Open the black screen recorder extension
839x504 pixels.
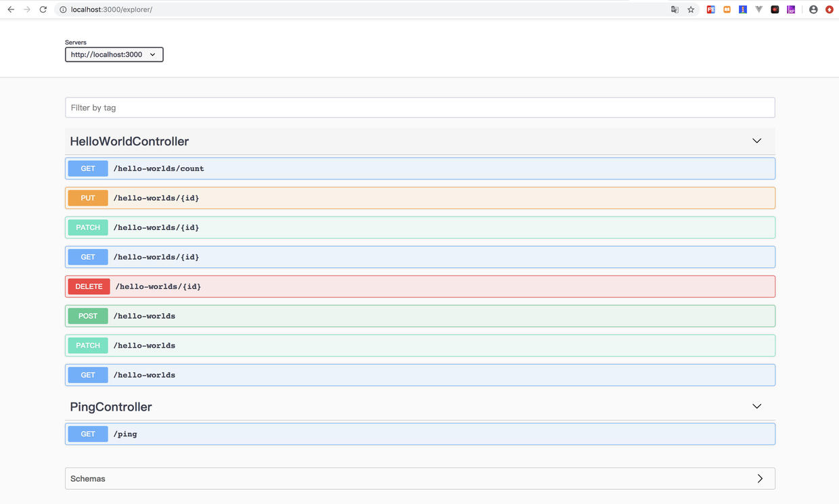coord(775,9)
